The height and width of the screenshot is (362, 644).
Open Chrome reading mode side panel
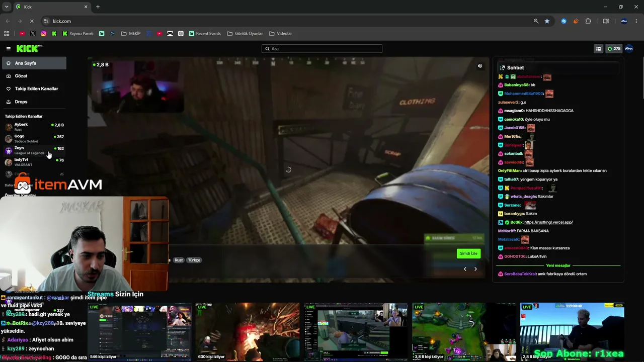pyautogui.click(x=606, y=21)
